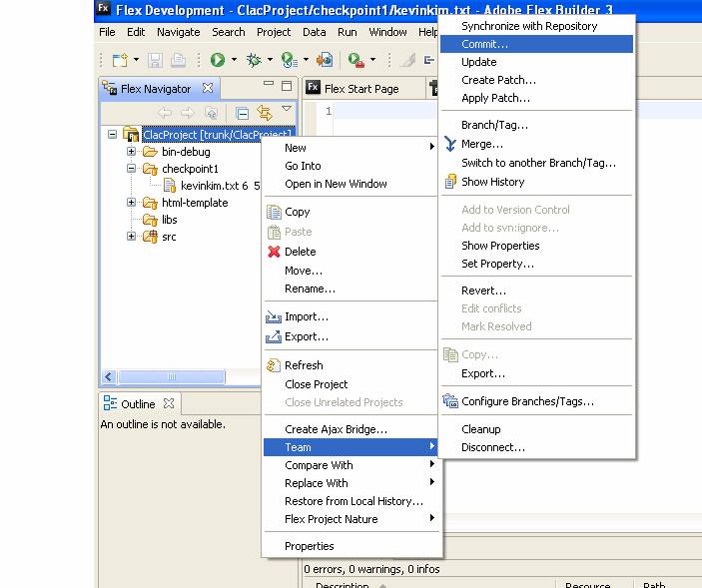702x588 pixels.
Task: Open Flex Navigator view menu triangle
Action: pyautogui.click(x=287, y=108)
